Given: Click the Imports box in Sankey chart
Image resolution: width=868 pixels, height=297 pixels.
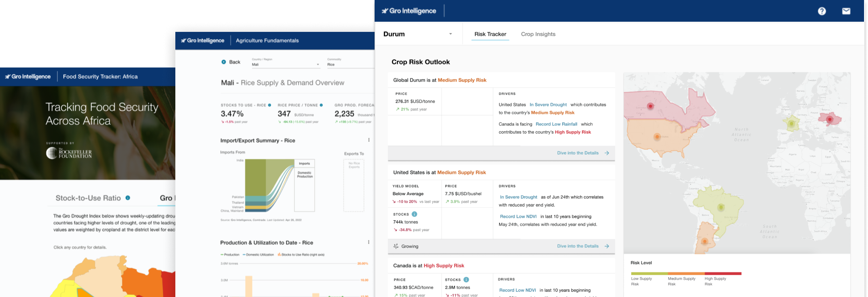Looking at the screenshot, I should click(x=304, y=163).
